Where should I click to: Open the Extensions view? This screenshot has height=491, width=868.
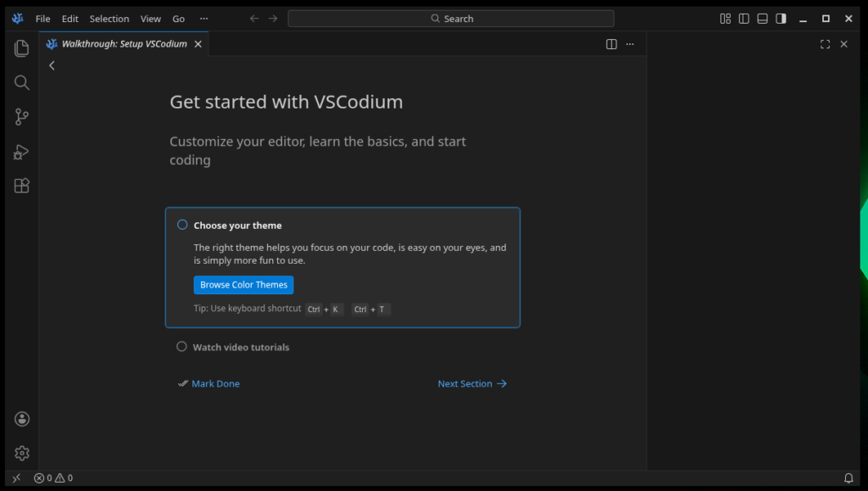pyautogui.click(x=22, y=186)
